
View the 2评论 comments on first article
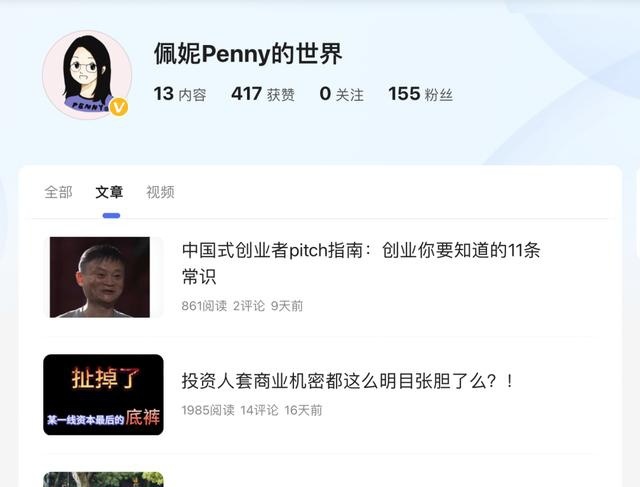point(249,306)
